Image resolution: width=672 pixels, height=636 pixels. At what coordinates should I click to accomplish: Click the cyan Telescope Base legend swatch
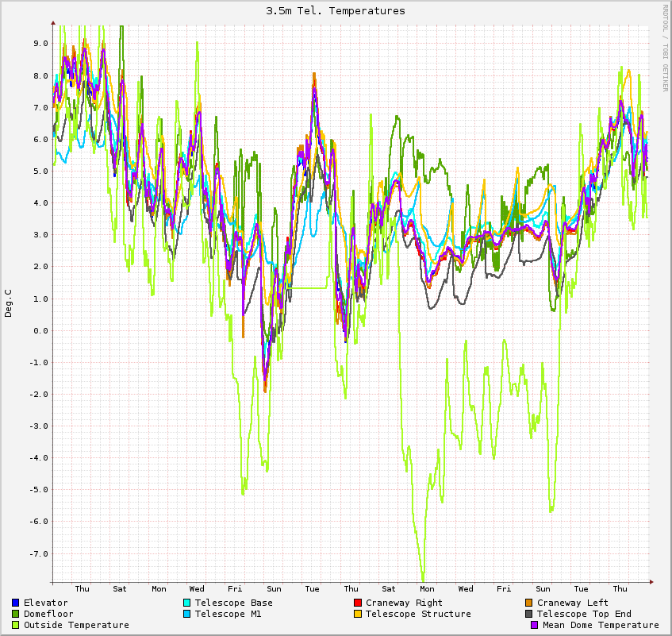pos(187,603)
